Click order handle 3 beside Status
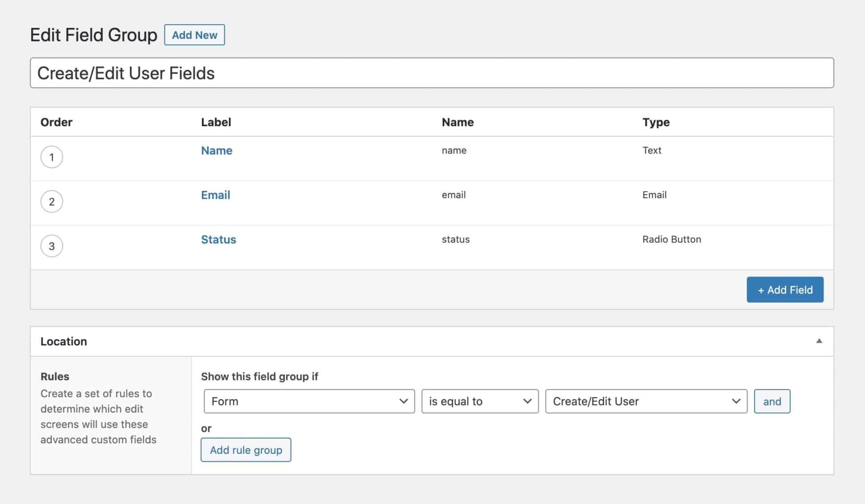Image resolution: width=865 pixels, height=504 pixels. click(52, 245)
